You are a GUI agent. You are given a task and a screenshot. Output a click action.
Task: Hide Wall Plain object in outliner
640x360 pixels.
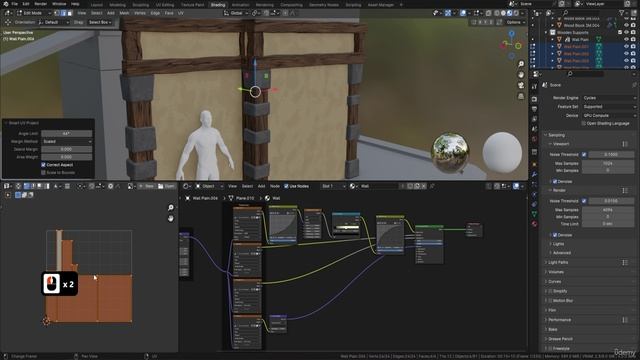[626, 40]
